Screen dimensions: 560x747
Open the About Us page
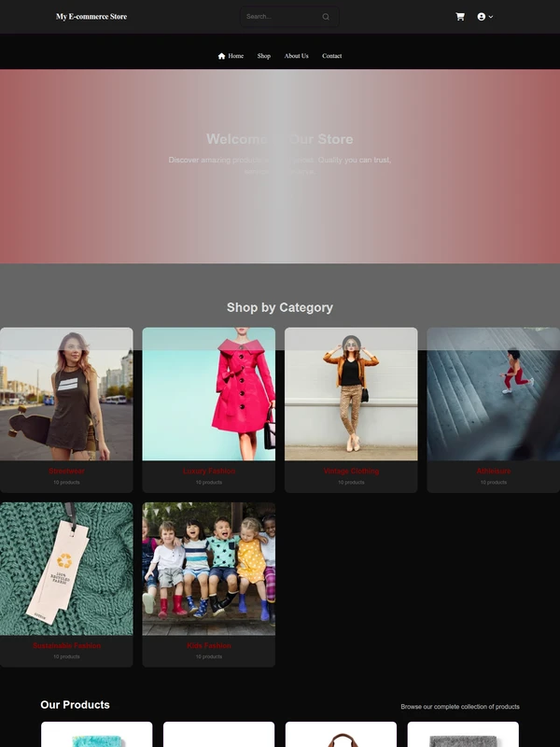pos(296,56)
